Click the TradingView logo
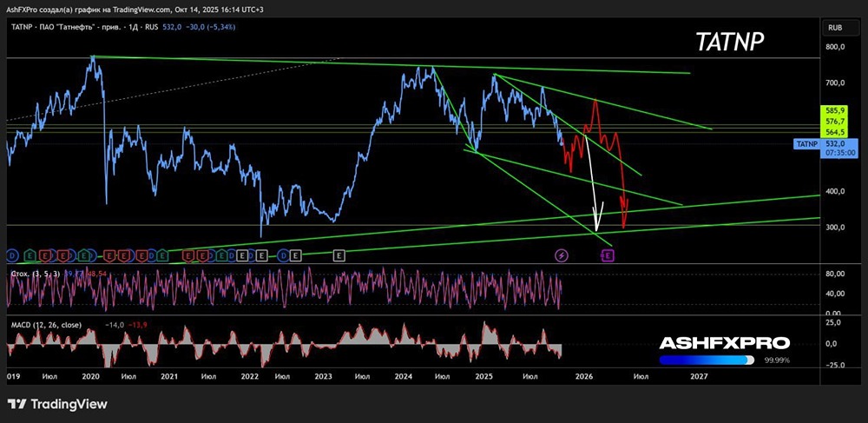This screenshot has height=423, width=868. (x=57, y=404)
